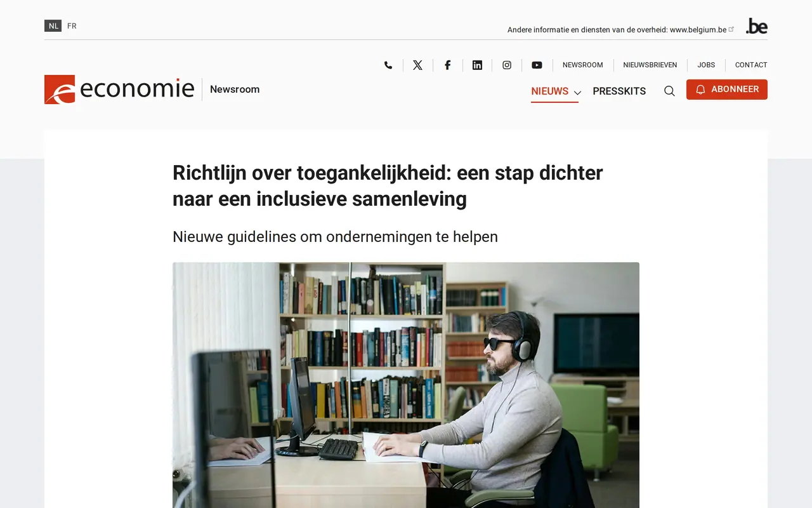Click the search magnifier icon
The image size is (812, 508).
pyautogui.click(x=669, y=91)
